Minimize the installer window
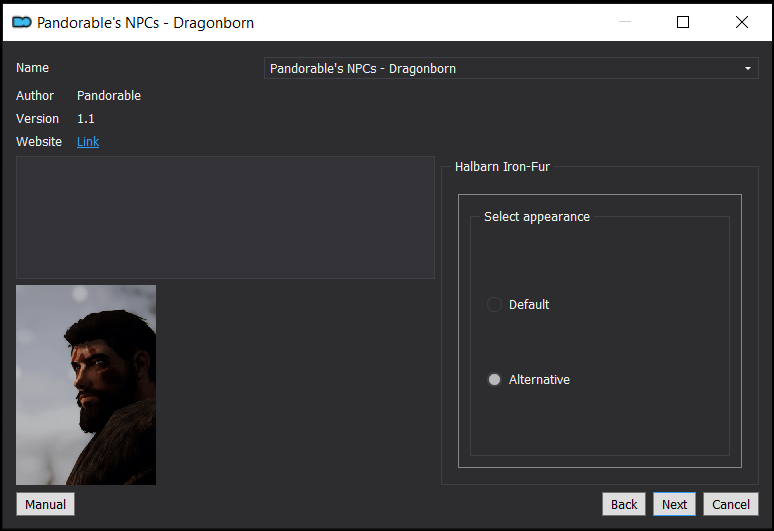Viewport: 774px width, 531px height. coord(625,22)
